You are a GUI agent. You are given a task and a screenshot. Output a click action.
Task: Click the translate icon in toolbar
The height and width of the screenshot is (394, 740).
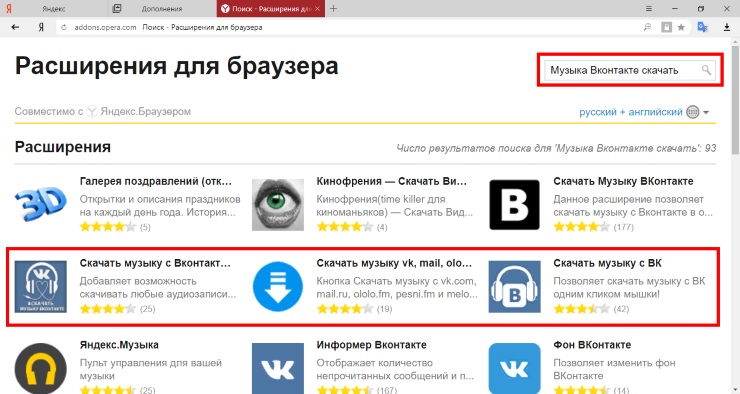[x=702, y=27]
